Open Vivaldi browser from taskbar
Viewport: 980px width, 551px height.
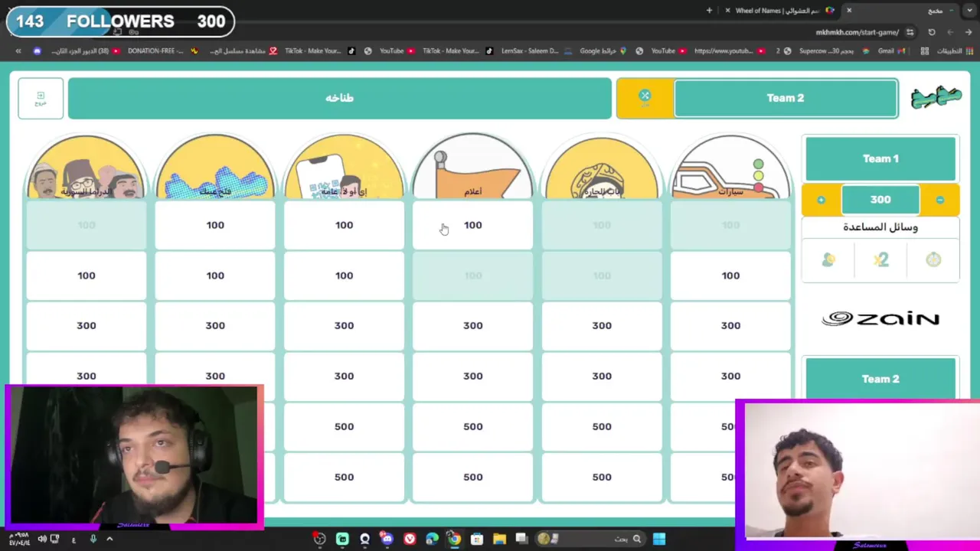coord(410,539)
